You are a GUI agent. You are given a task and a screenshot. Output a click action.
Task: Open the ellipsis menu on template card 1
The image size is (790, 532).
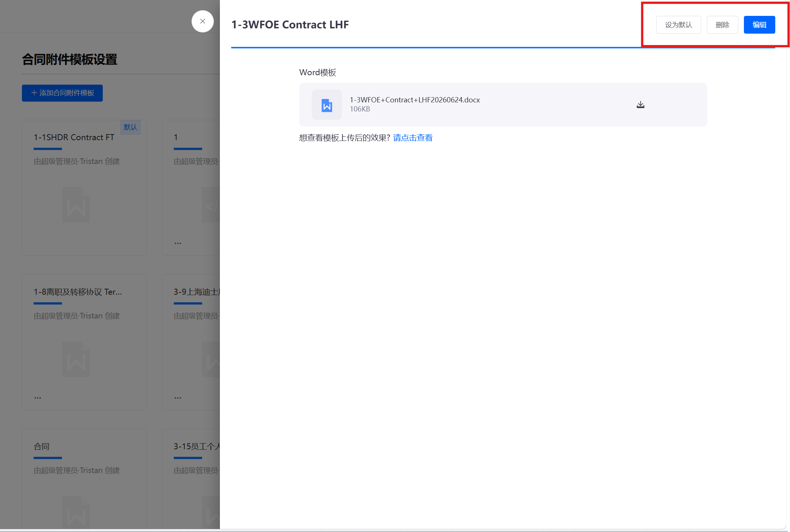click(x=178, y=243)
